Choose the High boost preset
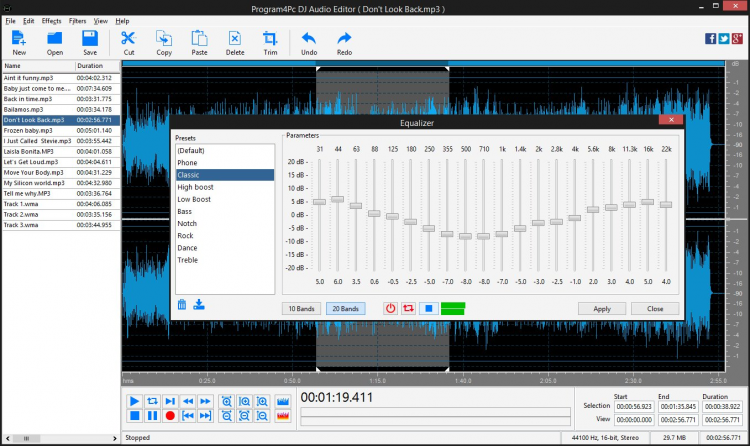Viewport: 750px width, 446px height. click(195, 187)
